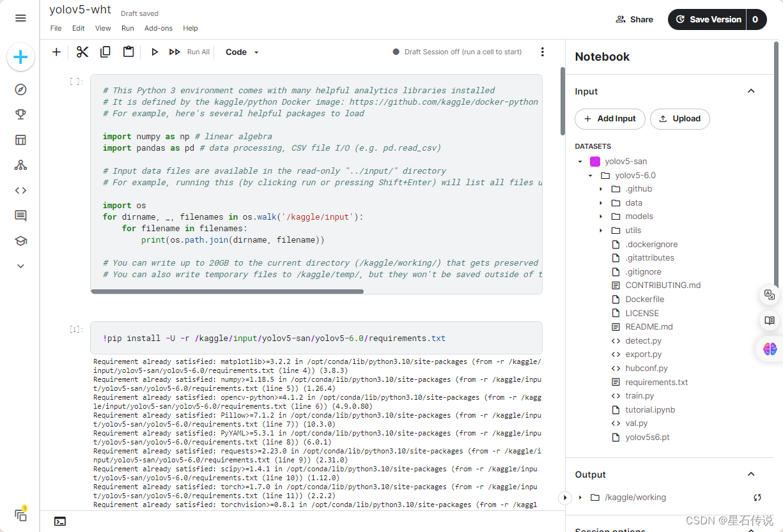783x532 pixels.
Task: Click the pip install code cell
Action: tap(316, 338)
